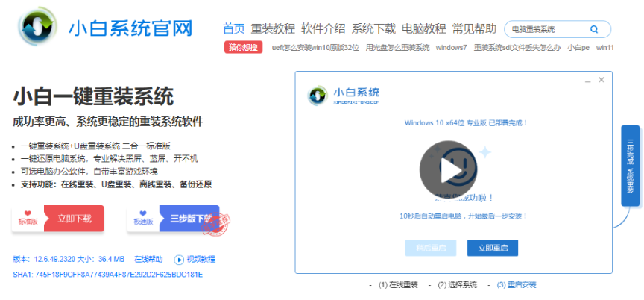Click the blue 三步版下载 button
Screen dimensions: 644x300
coord(189,218)
